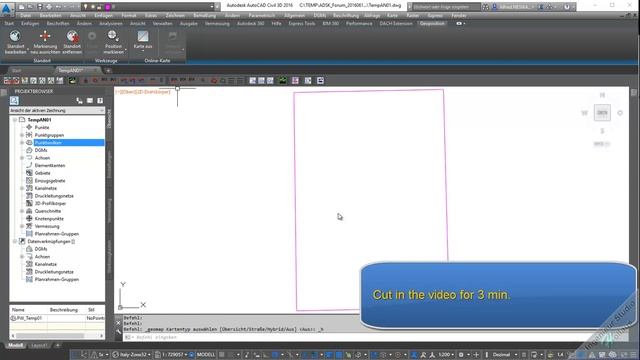Viewport: 640px width, 360px height.
Task: Select the Elementkanten tree item
Action: click(x=50, y=165)
